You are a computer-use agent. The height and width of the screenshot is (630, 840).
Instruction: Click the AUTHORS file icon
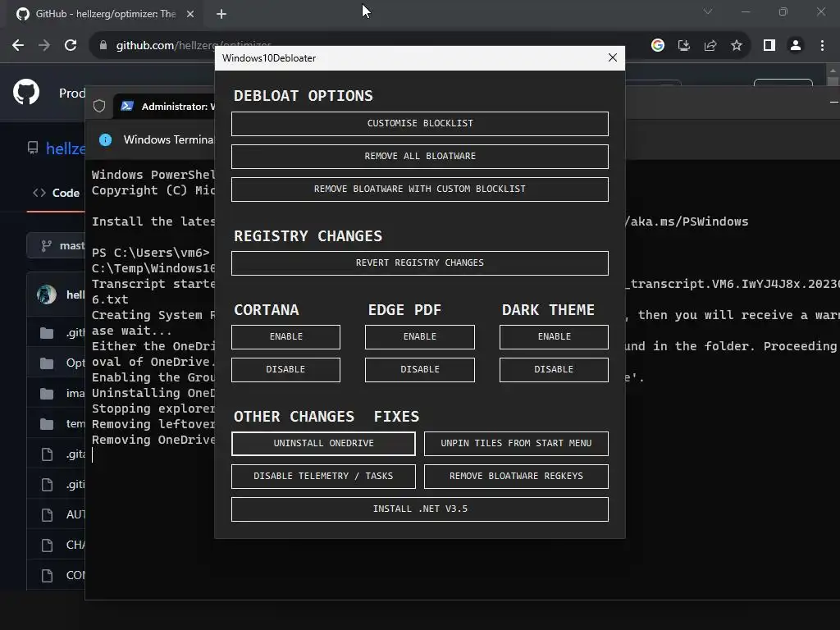[47, 515]
